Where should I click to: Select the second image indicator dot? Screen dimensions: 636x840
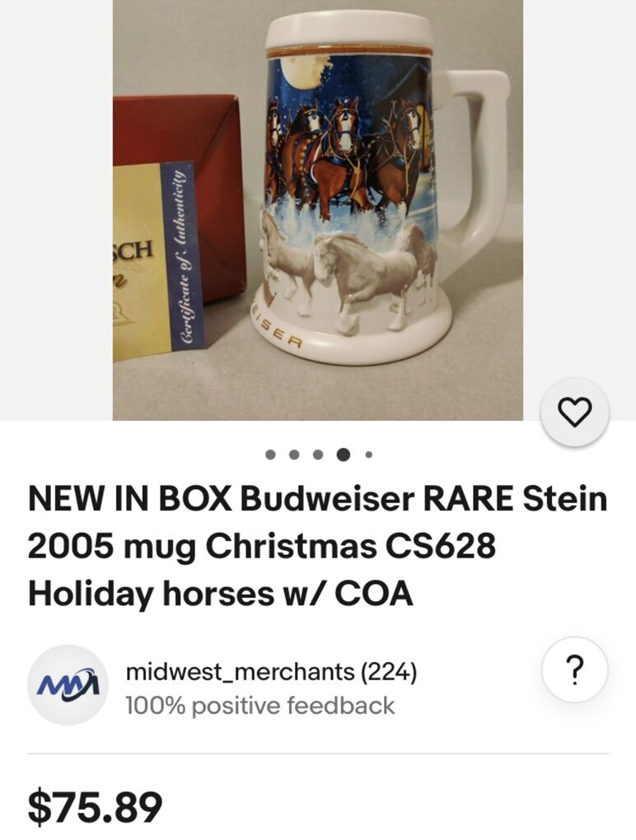tap(293, 455)
